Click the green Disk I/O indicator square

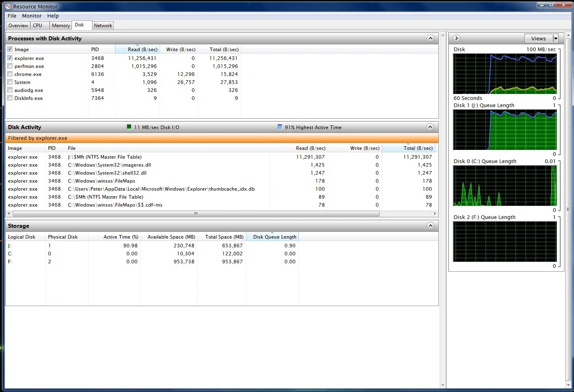click(129, 127)
